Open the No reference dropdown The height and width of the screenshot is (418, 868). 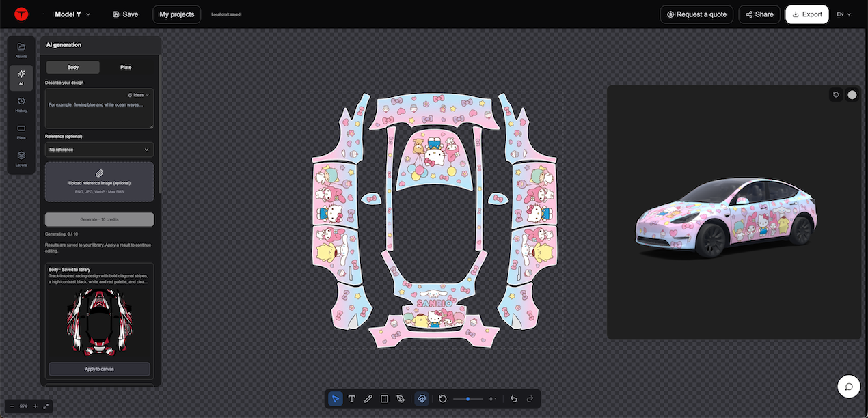coord(99,149)
